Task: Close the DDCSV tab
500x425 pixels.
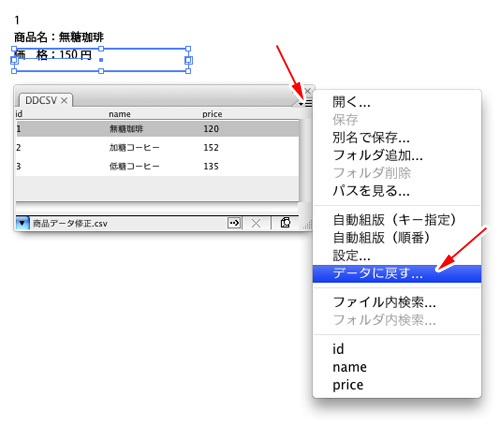Action: coord(64,100)
